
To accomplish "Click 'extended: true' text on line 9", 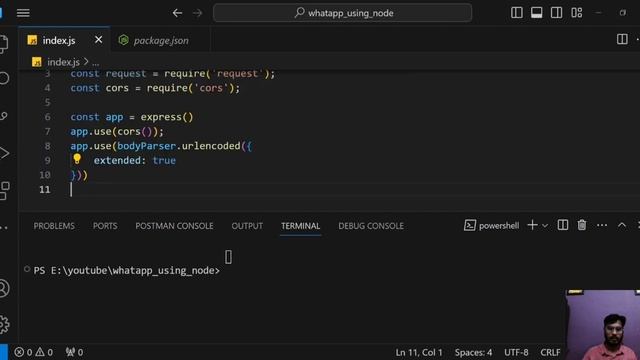I will [135, 160].
